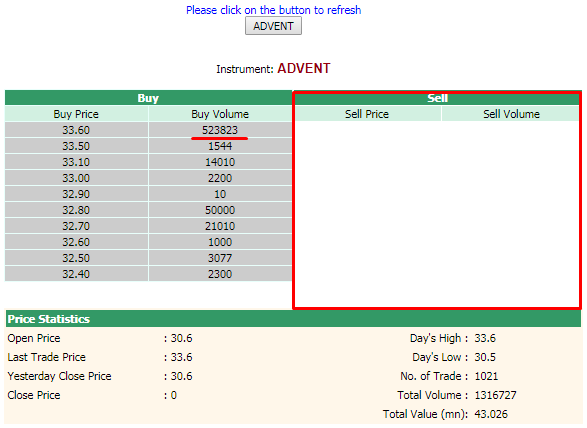Click the Day's High label

tap(439, 338)
